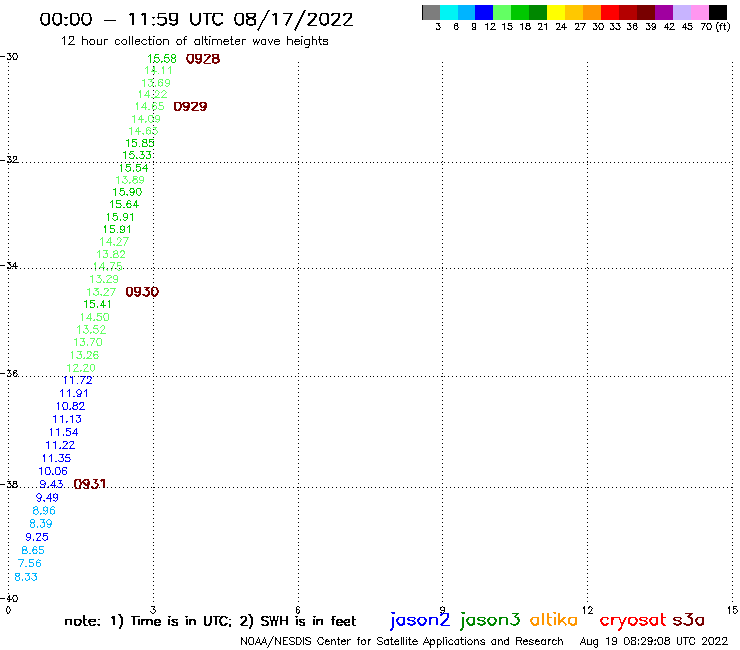The image size is (740, 650).
Task: Click the wave height value '15.90'
Action: tap(127, 192)
